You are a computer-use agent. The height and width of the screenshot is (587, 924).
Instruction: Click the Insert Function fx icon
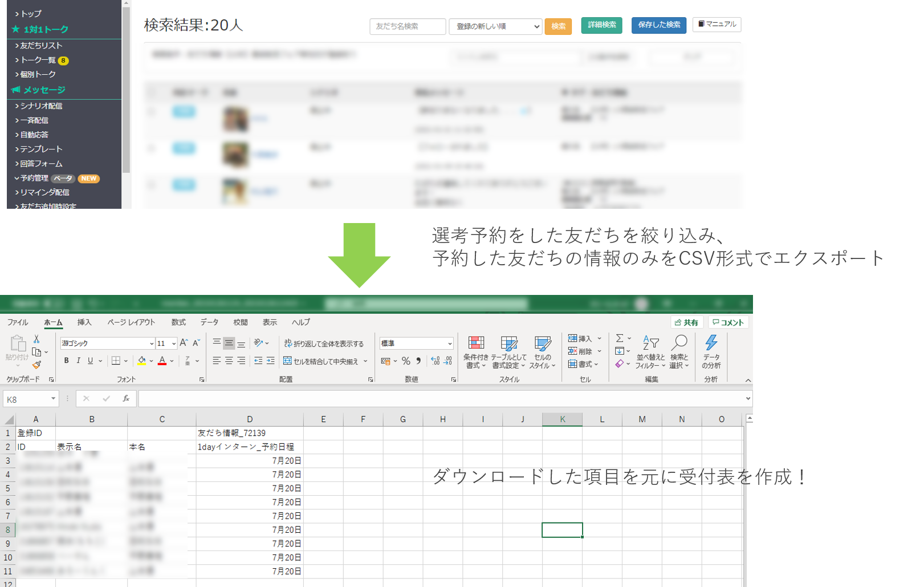coord(126,399)
